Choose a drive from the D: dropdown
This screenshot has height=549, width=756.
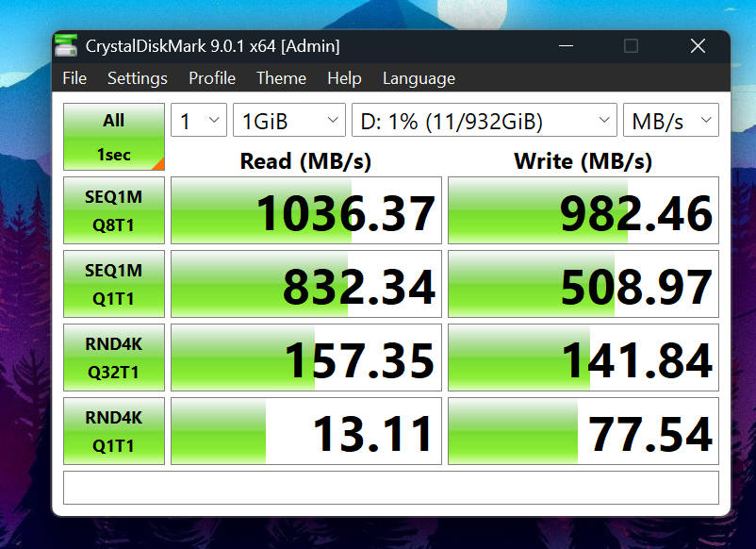tap(485, 121)
